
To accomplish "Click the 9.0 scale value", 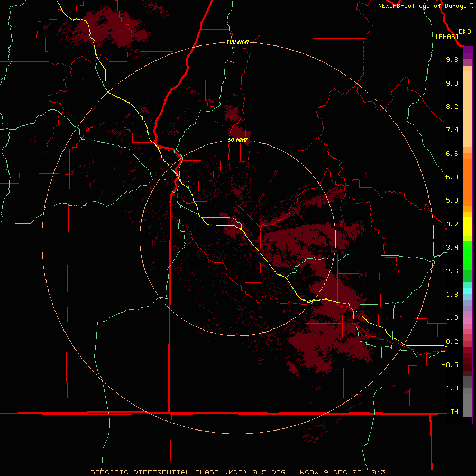I will coord(452,83).
